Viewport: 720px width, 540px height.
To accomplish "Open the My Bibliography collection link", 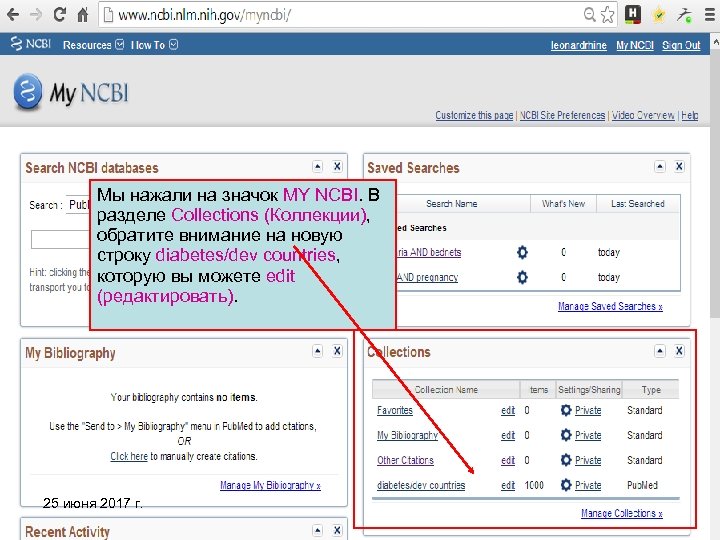I will click(407, 435).
